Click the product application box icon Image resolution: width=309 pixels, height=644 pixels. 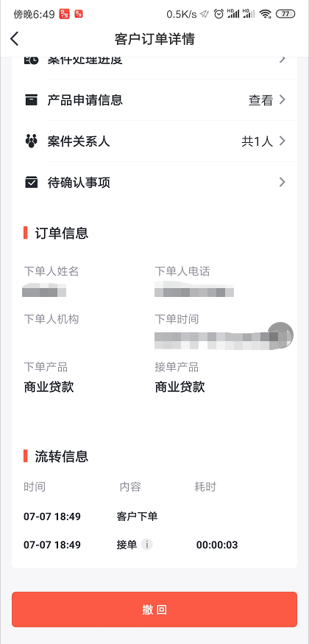pyautogui.click(x=31, y=99)
